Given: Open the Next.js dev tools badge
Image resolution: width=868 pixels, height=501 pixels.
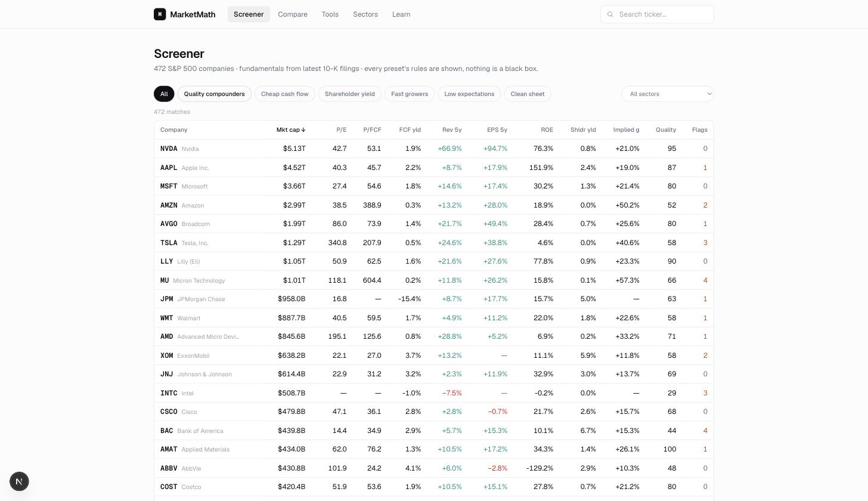Looking at the screenshot, I should coord(19,481).
